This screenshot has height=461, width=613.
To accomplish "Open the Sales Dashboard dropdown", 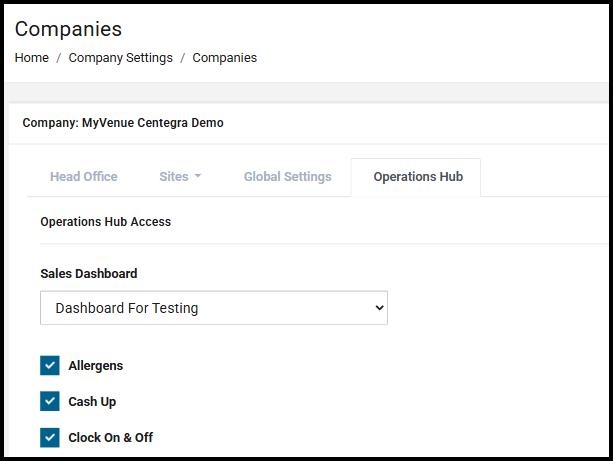I will coord(213,308).
